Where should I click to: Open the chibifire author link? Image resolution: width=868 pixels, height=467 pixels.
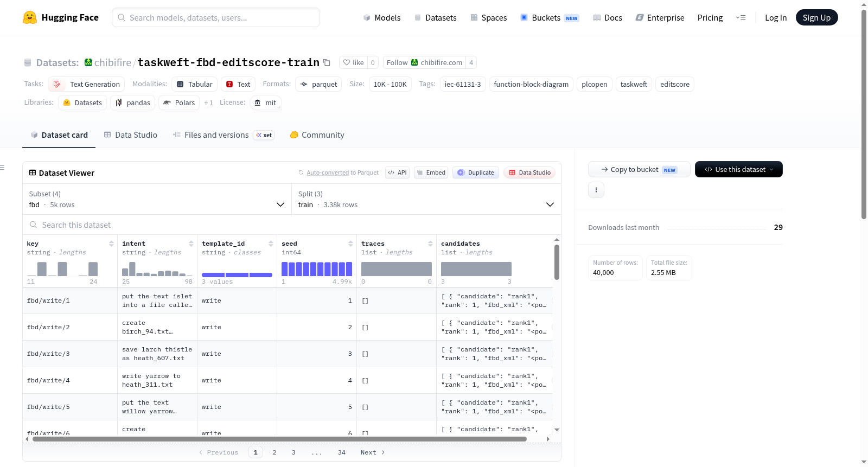pos(112,62)
